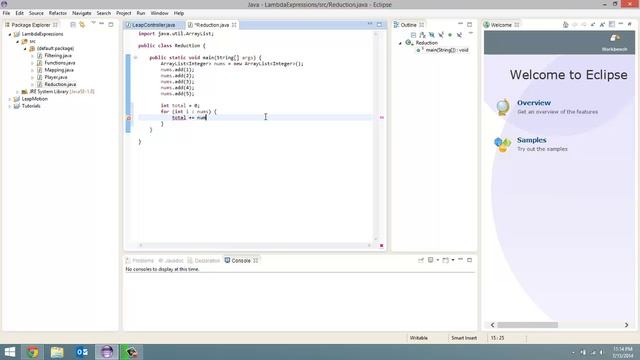The image size is (640, 360).
Task: Open the Javadoc tab
Action: [171, 260]
